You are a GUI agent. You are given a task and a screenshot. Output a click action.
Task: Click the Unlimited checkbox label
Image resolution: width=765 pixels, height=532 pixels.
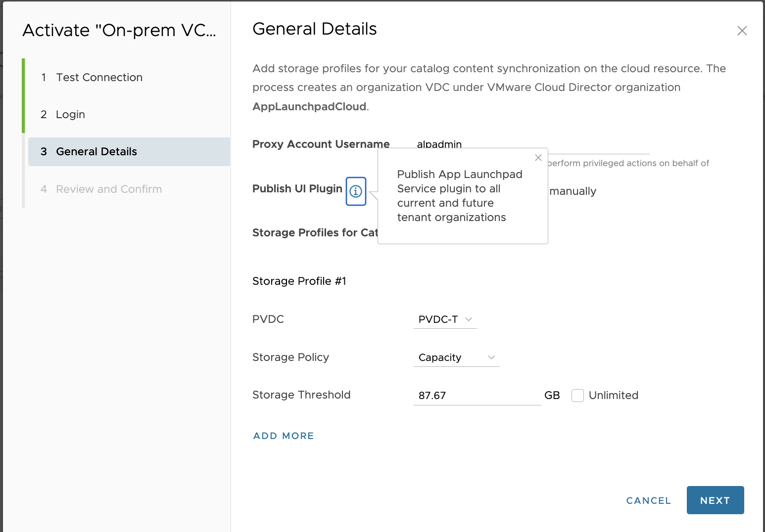tap(613, 396)
